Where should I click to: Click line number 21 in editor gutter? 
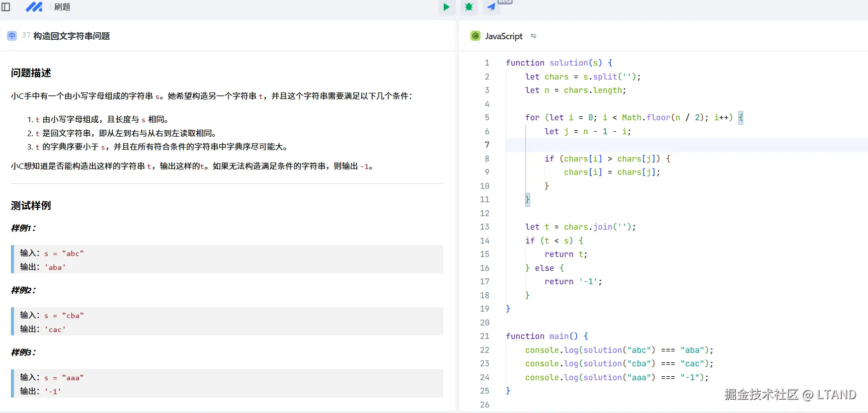pos(484,336)
